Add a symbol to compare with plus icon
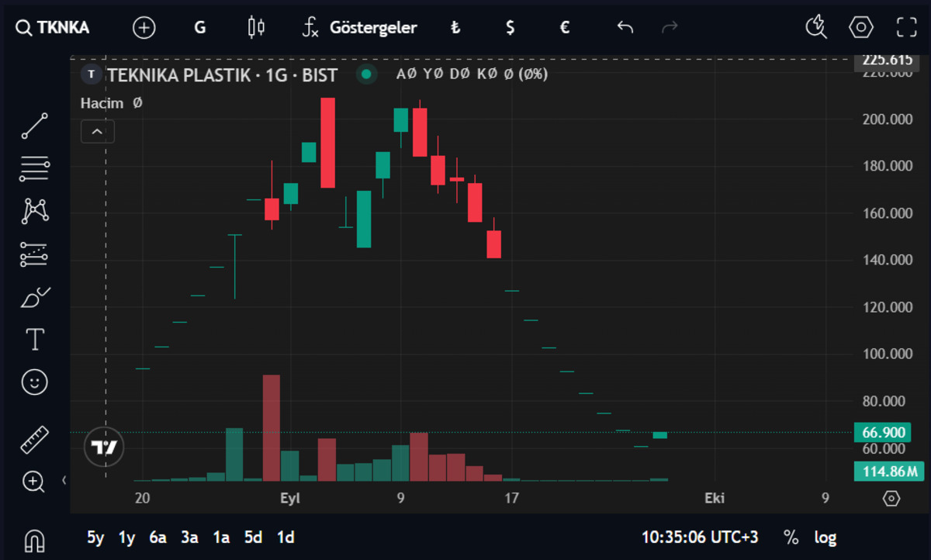The height and width of the screenshot is (560, 931). click(144, 28)
